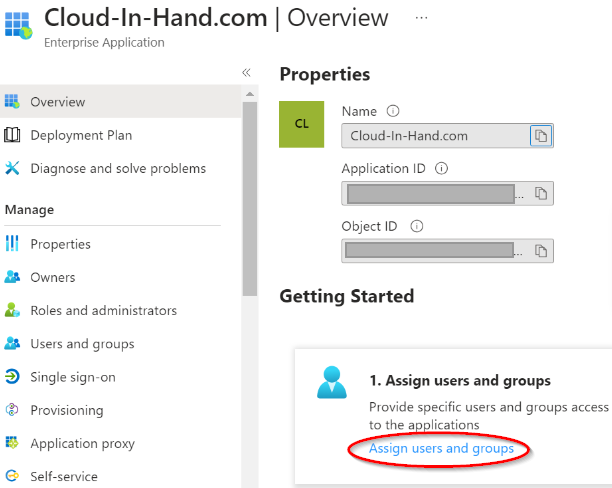Click the sidebar scrollbar thumb

point(250,199)
